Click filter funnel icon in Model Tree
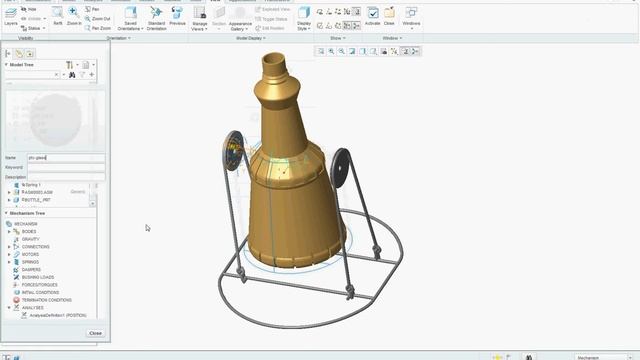The height and width of the screenshot is (360, 640). (x=82, y=75)
